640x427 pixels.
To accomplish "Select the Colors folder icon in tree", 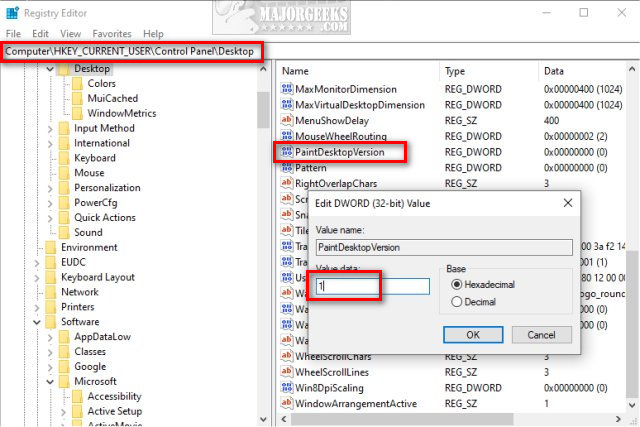I will [x=79, y=84].
